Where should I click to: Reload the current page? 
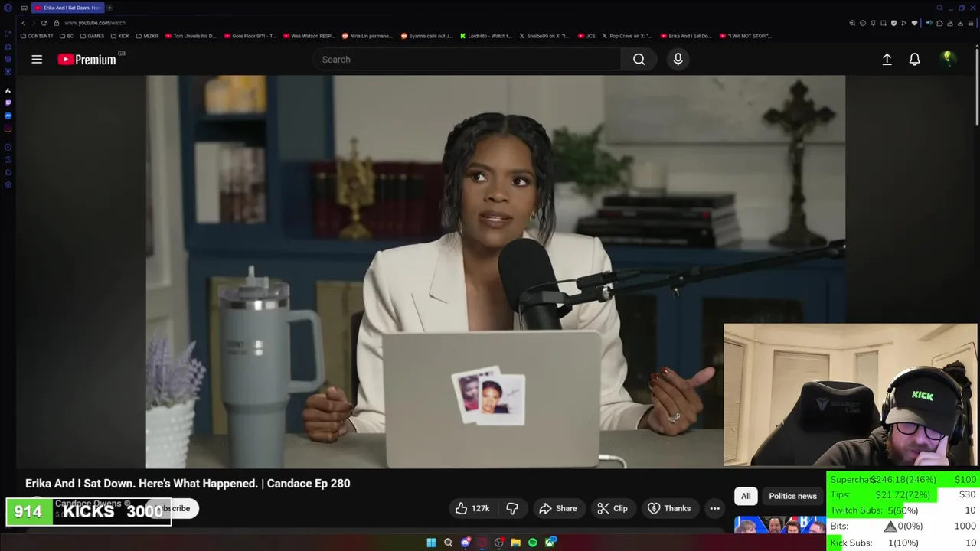coord(44,23)
